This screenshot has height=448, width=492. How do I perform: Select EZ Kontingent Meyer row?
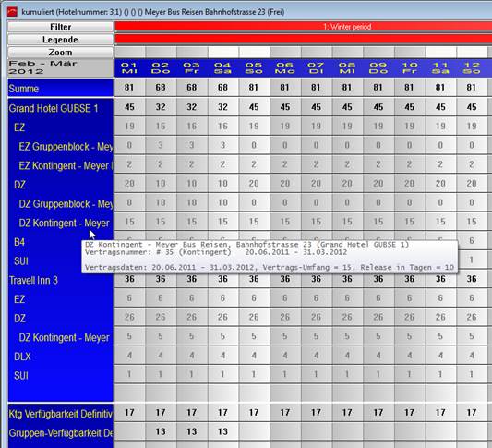click(61, 165)
